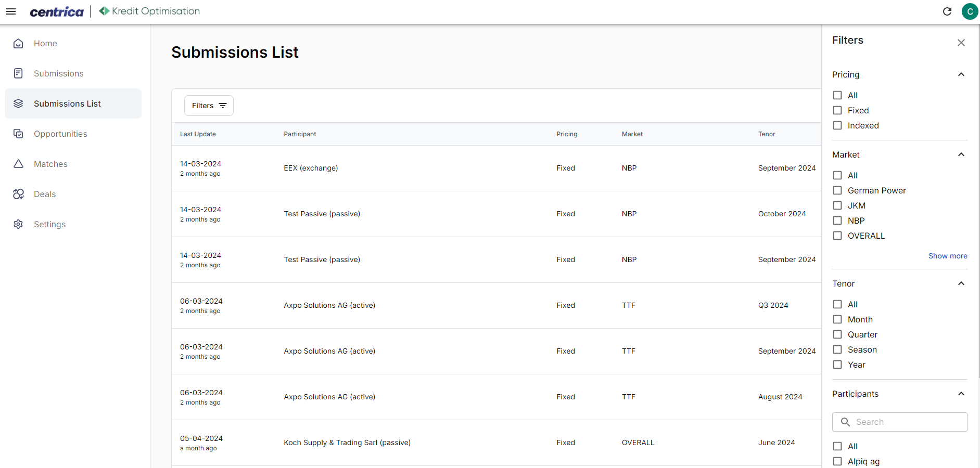Open Submissions in sidebar
The width and height of the screenshot is (980, 468).
(x=73, y=74)
